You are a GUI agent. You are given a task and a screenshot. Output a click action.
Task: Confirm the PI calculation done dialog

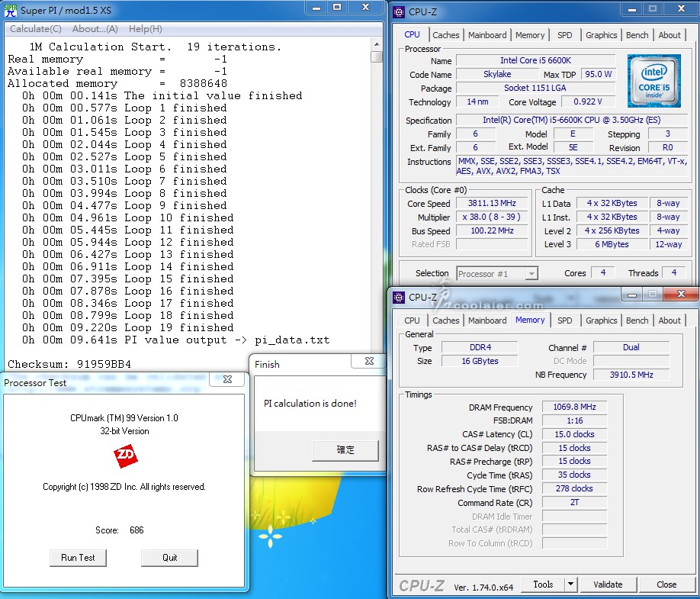coord(345,450)
